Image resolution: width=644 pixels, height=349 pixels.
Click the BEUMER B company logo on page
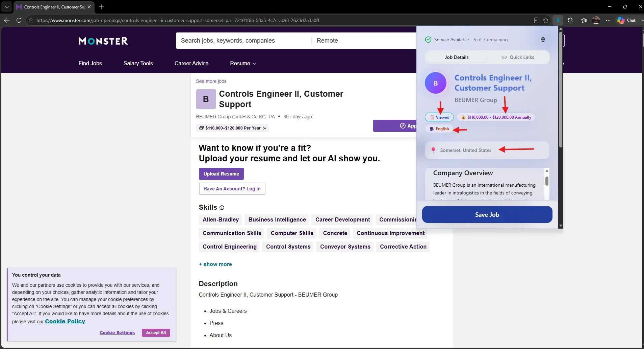tap(206, 99)
